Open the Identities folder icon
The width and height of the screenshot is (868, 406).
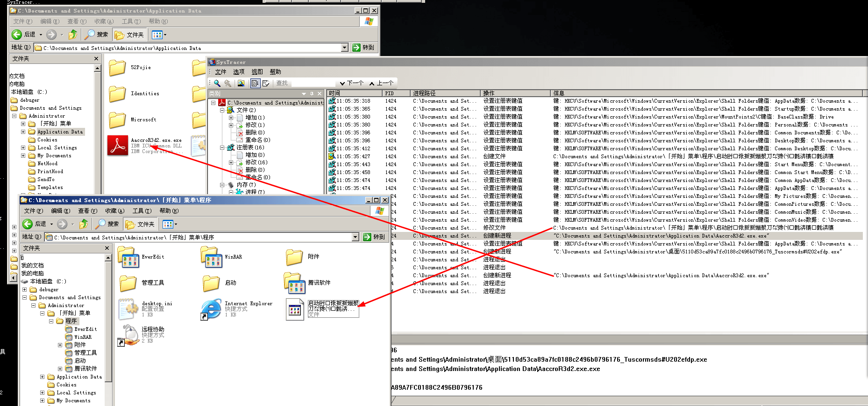pos(117,94)
